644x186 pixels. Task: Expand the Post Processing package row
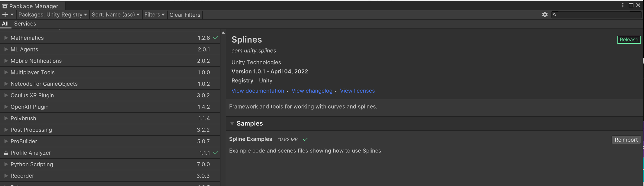coord(6,130)
